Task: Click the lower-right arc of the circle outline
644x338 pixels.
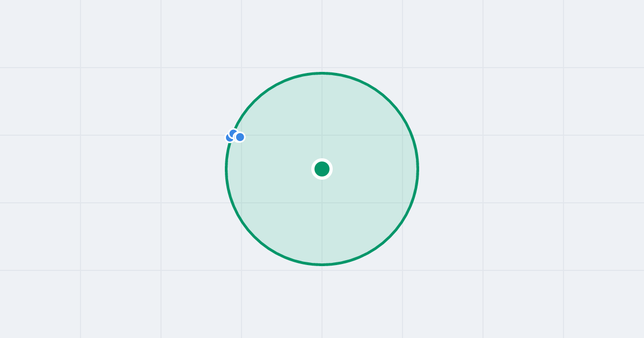Action: tap(390, 237)
